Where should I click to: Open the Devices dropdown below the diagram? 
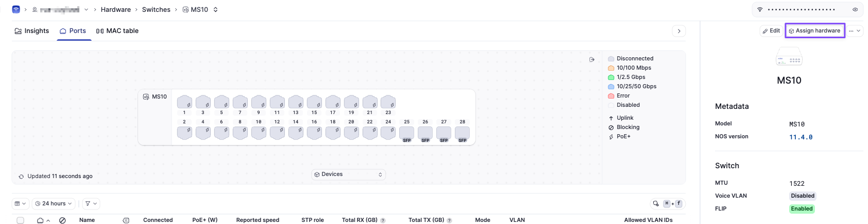click(348, 174)
